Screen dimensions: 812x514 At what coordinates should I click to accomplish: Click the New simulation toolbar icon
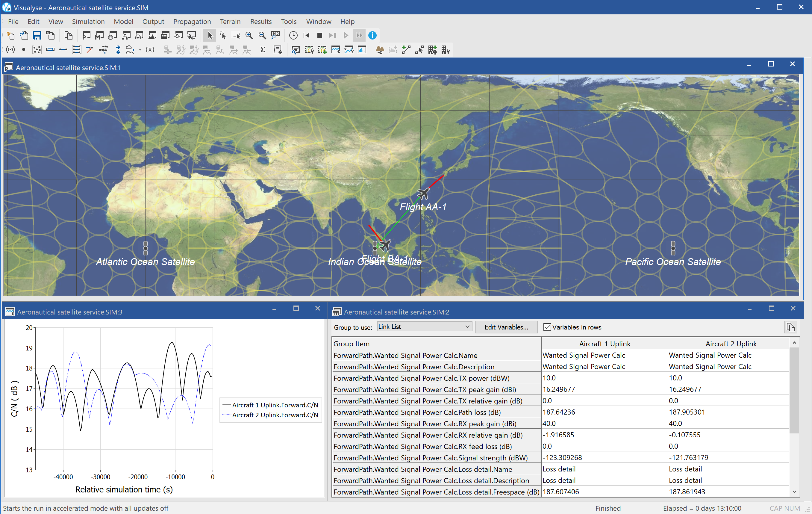click(x=10, y=35)
